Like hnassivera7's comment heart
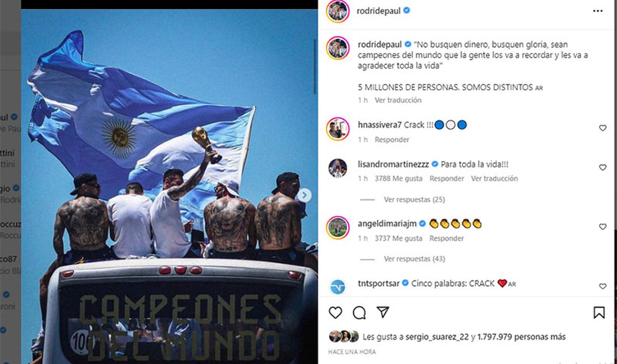 click(603, 128)
